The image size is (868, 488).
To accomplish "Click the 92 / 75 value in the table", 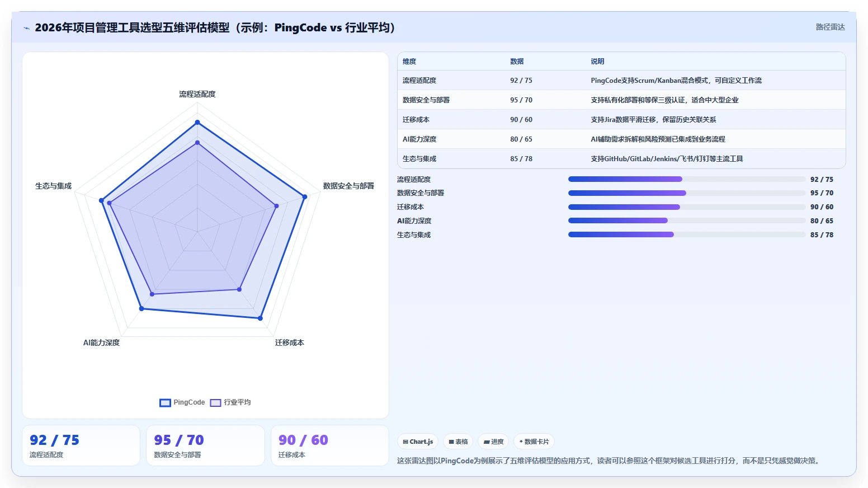I will coord(521,81).
